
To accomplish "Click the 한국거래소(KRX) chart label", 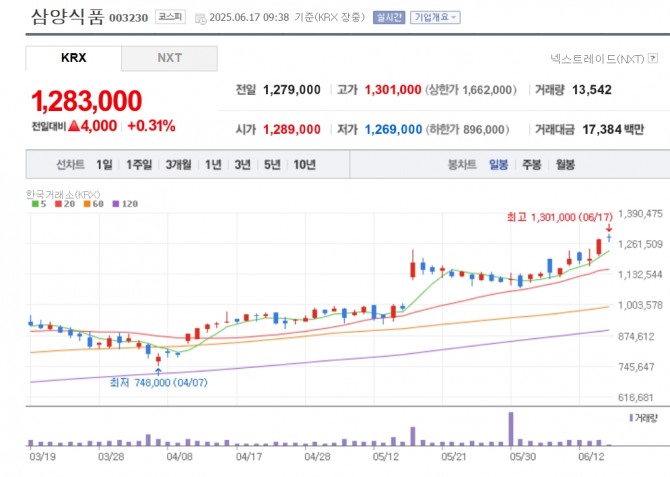I will (63, 194).
